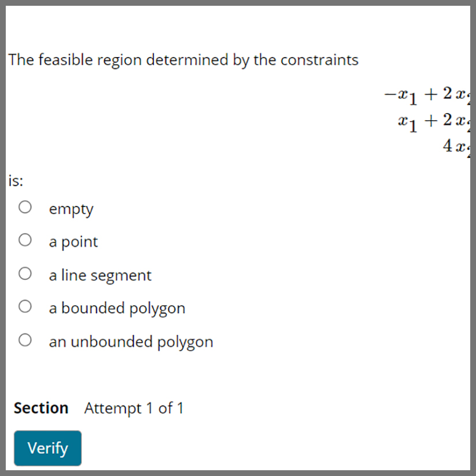Click the 'a line segment' label text
Screen dimensions: 476x476
100,275
